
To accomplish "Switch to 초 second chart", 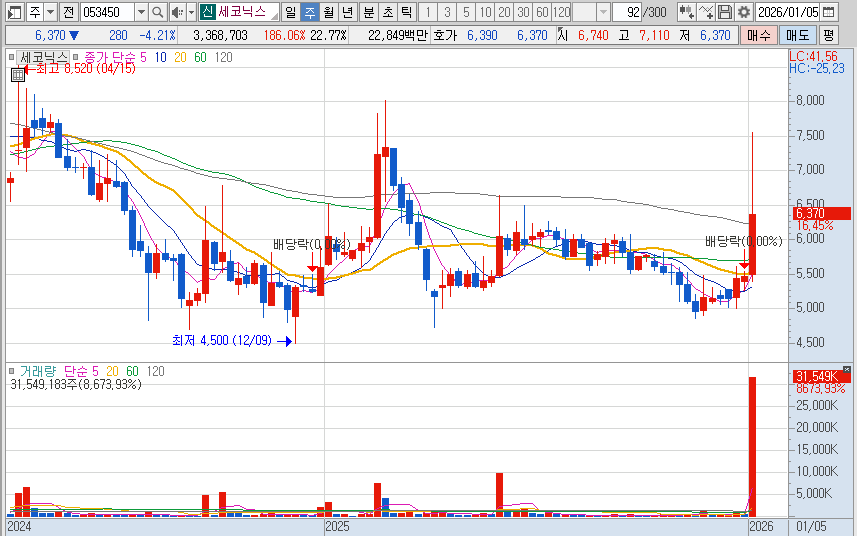I will point(388,11).
